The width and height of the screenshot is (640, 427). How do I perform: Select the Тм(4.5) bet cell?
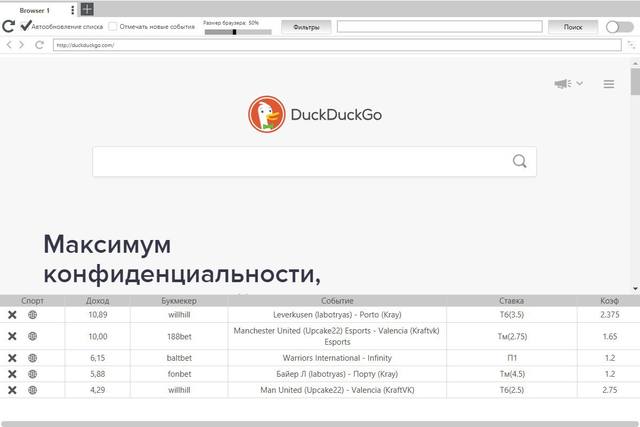click(x=511, y=374)
